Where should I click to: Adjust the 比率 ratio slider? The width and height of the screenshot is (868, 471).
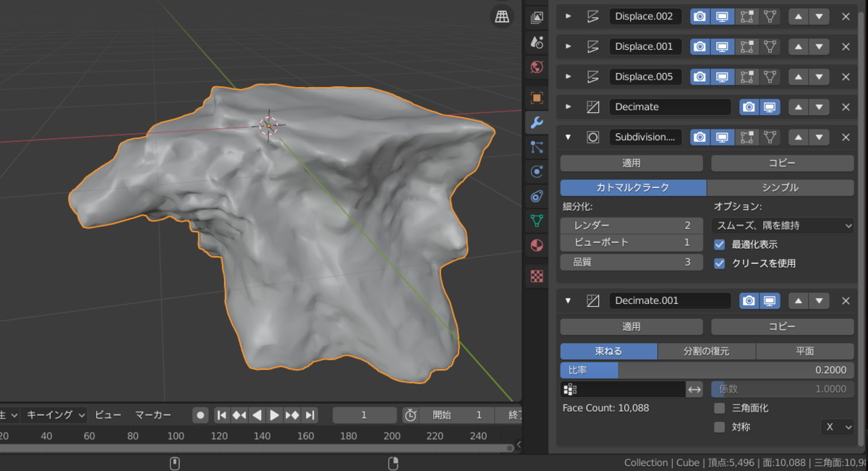pos(707,370)
